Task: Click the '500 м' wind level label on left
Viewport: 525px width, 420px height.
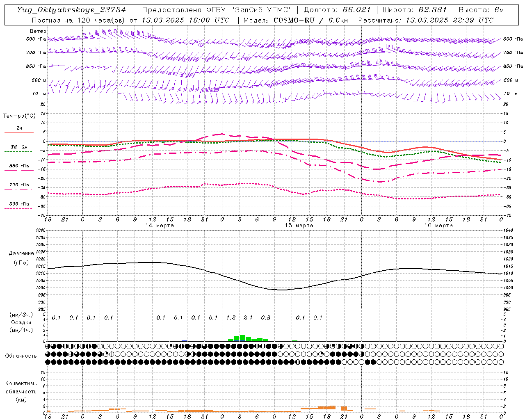Action: pos(39,80)
